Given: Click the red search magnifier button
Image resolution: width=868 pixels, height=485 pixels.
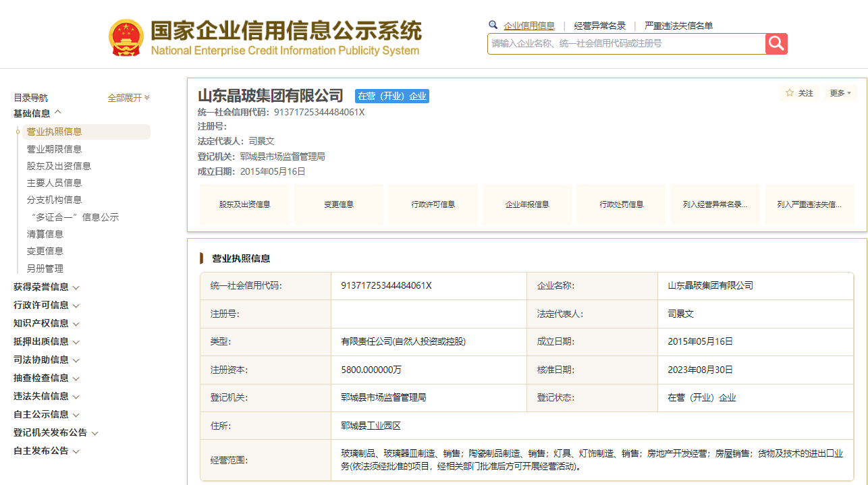Looking at the screenshot, I should pyautogui.click(x=776, y=44).
